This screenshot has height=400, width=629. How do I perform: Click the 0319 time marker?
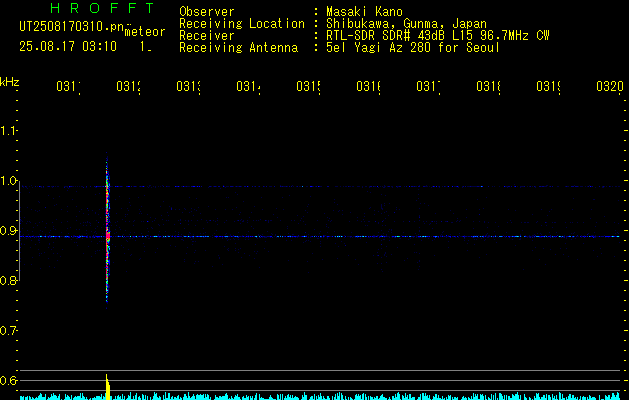pos(548,86)
